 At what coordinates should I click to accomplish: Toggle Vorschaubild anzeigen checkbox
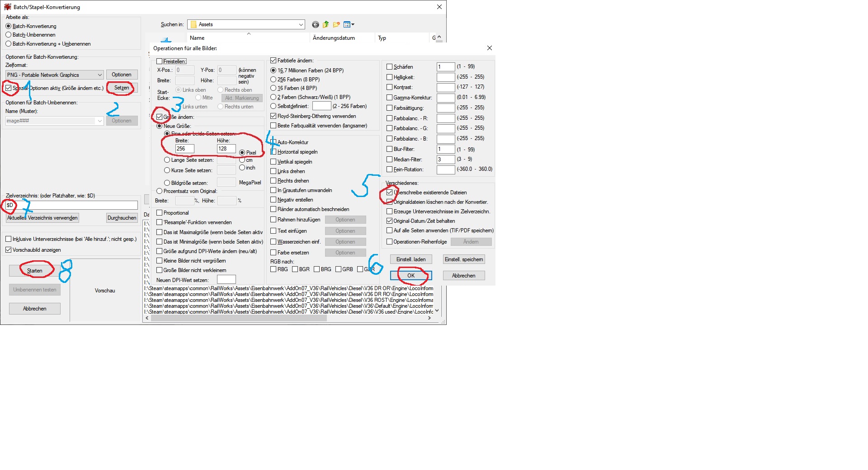click(x=8, y=250)
